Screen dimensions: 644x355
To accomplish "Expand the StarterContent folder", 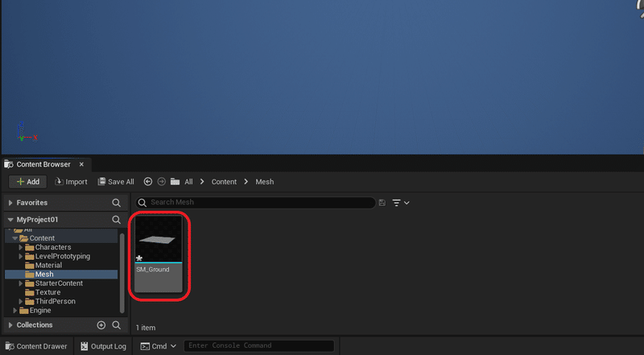I will [x=21, y=283].
